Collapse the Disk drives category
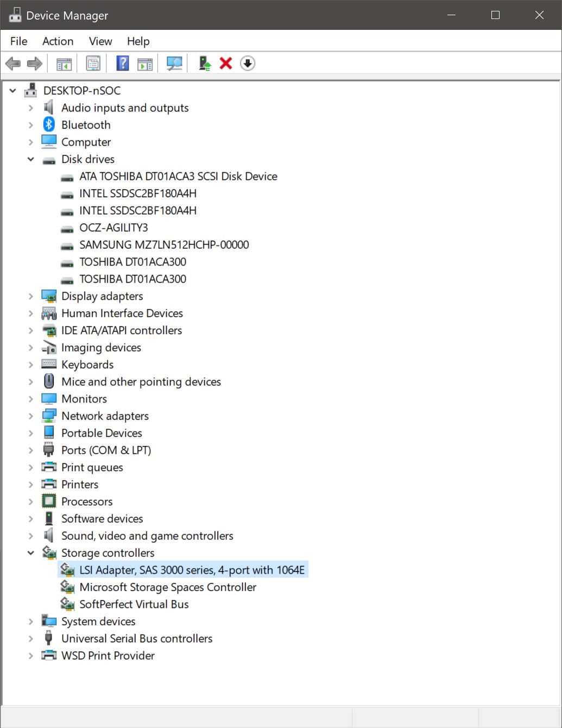Screen dimensions: 562x728 31,159
